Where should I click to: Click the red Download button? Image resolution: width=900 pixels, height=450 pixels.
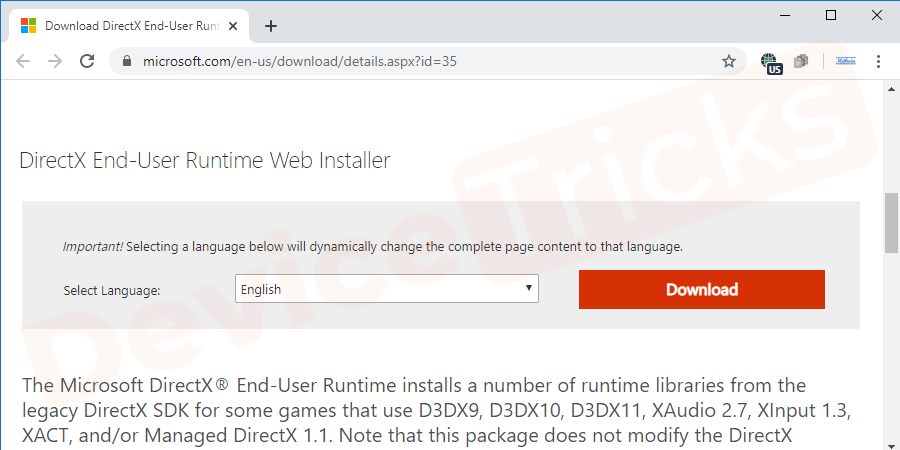[x=701, y=289]
